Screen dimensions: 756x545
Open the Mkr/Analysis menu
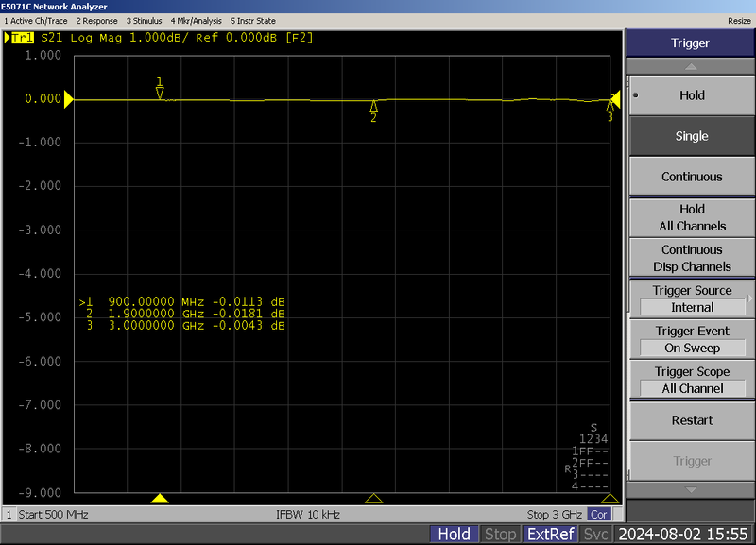(197, 20)
